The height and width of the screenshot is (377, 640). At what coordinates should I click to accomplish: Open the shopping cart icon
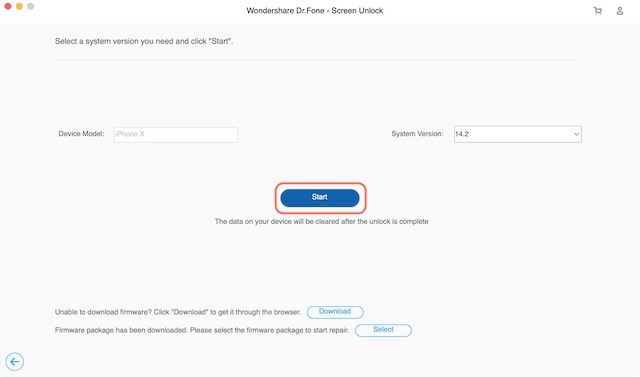[x=598, y=11]
